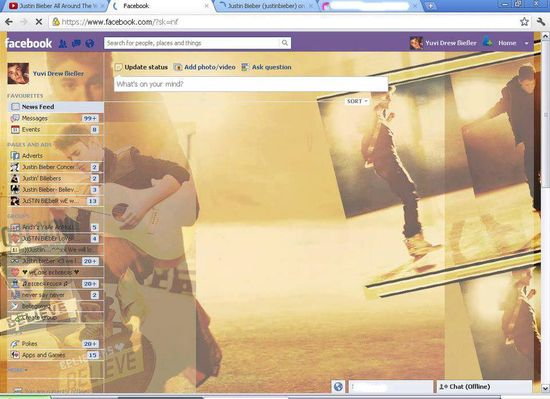This screenshot has width=550, height=399.
Task: Open Chat (Offline) bar
Action: [483, 387]
